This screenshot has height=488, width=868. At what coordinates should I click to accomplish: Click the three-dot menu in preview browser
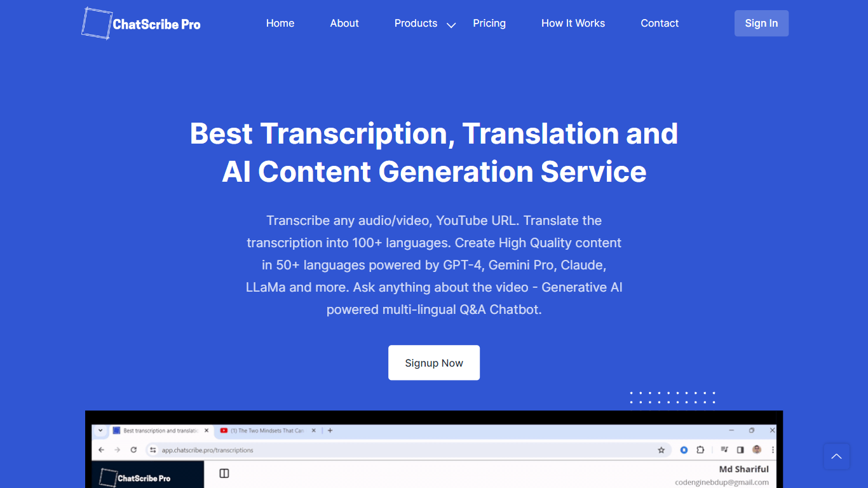coord(773,450)
